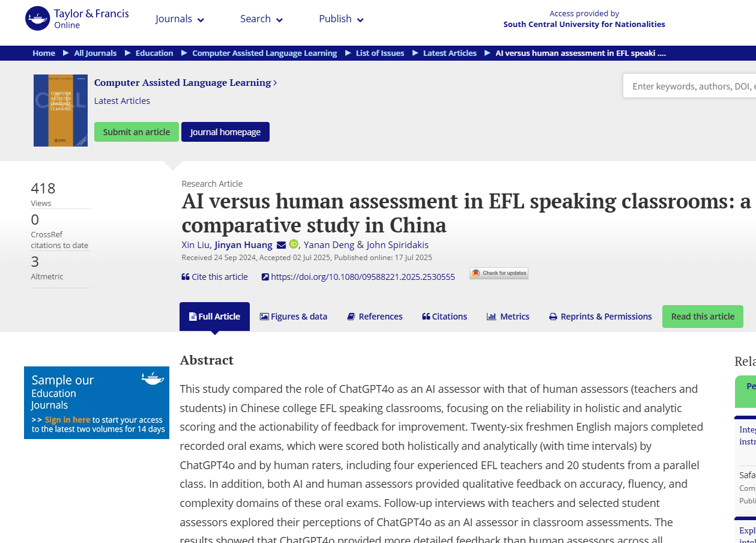
Task: Open the Journals dropdown menu
Action: click(180, 19)
